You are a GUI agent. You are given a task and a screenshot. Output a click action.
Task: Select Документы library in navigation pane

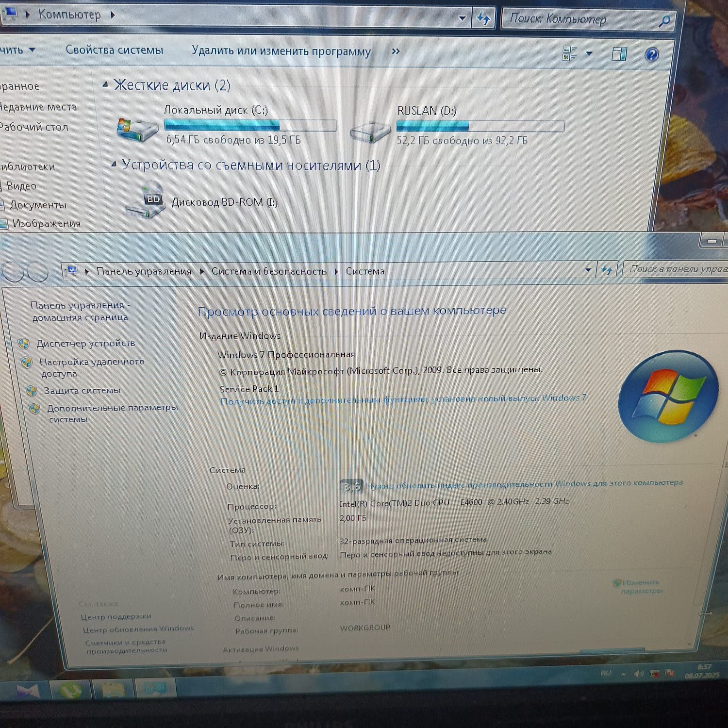38,205
